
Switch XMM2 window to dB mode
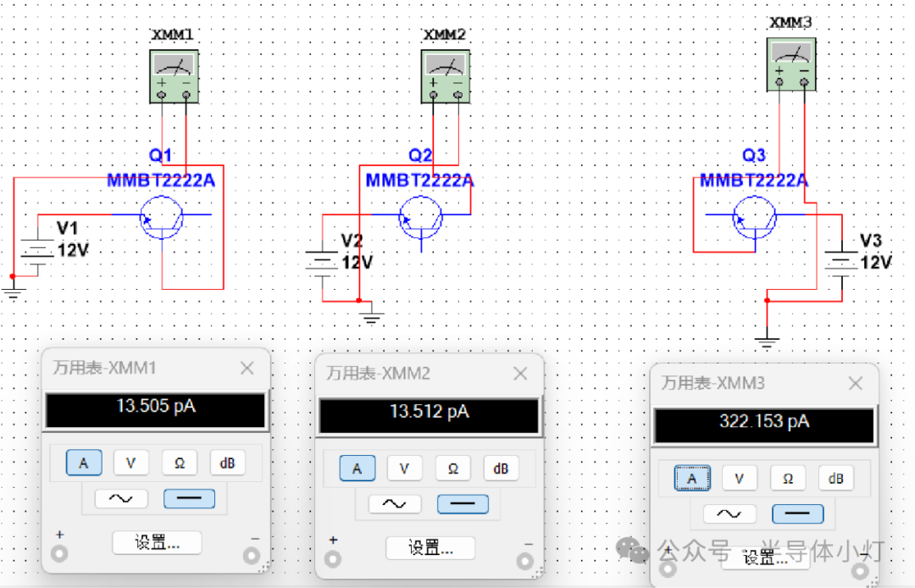pos(501,469)
